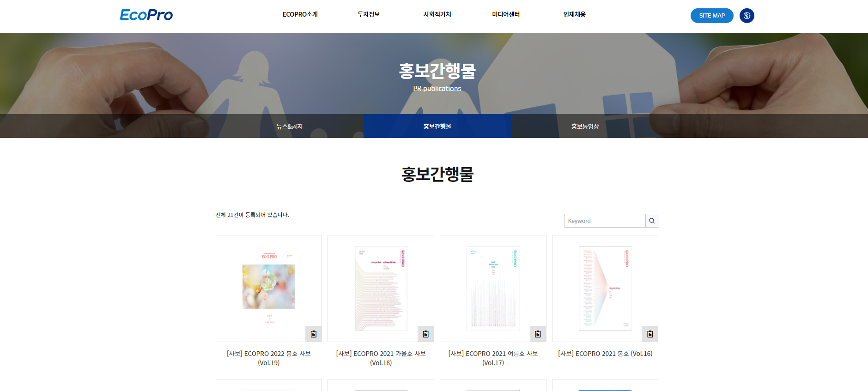Click the search magnifier icon
Screen dimensions: 868x391
coord(652,221)
